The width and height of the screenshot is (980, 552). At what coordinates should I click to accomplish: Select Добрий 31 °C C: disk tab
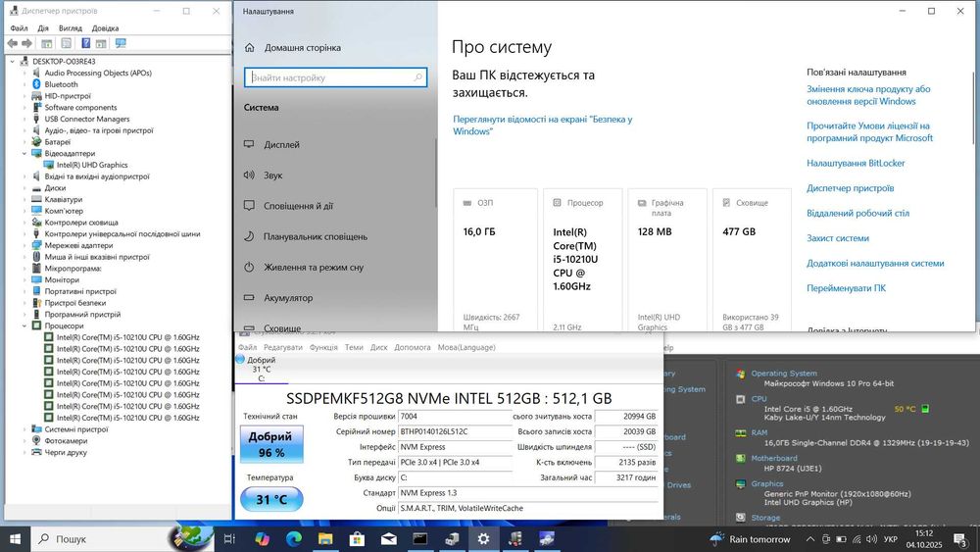pos(262,369)
